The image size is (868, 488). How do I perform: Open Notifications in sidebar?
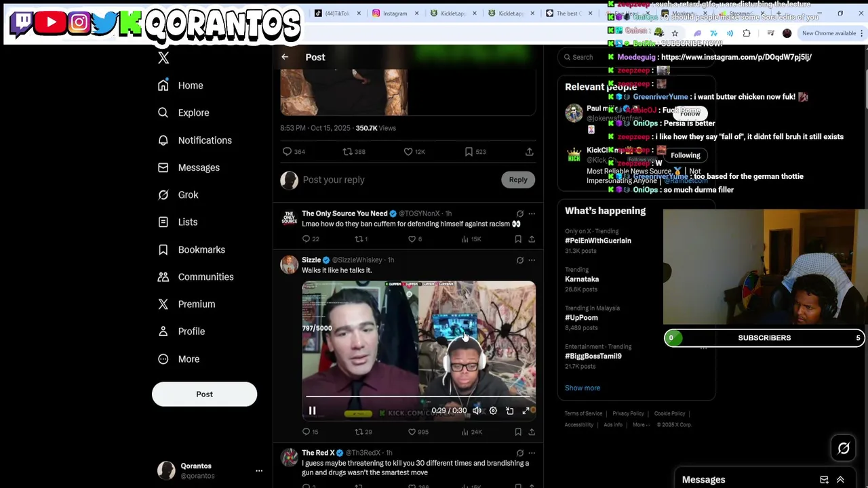click(195, 140)
